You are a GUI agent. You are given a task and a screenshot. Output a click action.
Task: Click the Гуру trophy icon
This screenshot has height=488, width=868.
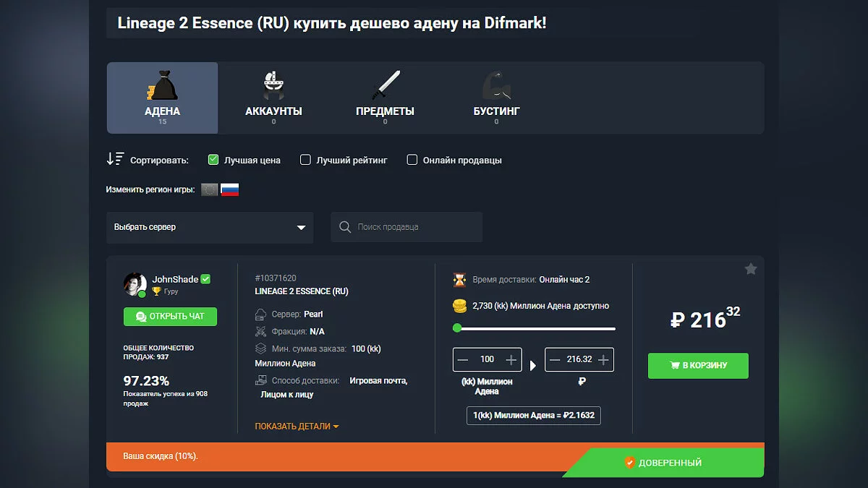pyautogui.click(x=156, y=291)
